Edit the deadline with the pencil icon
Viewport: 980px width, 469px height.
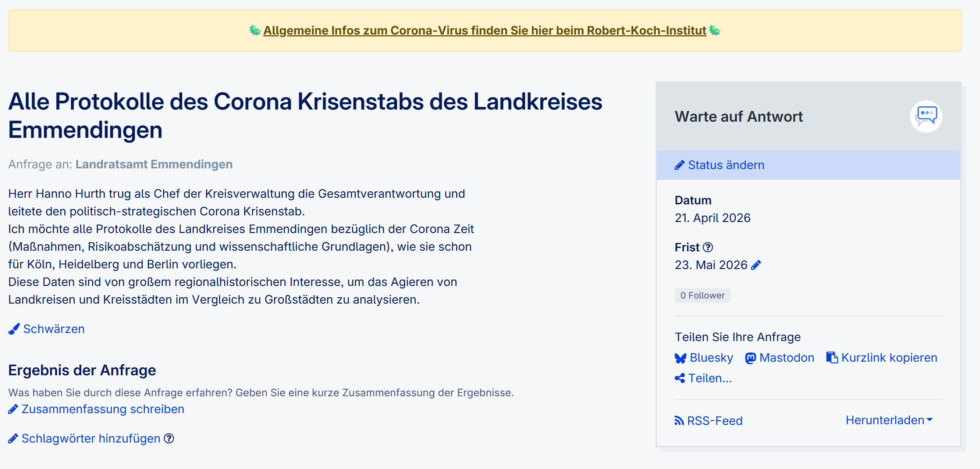point(756,265)
